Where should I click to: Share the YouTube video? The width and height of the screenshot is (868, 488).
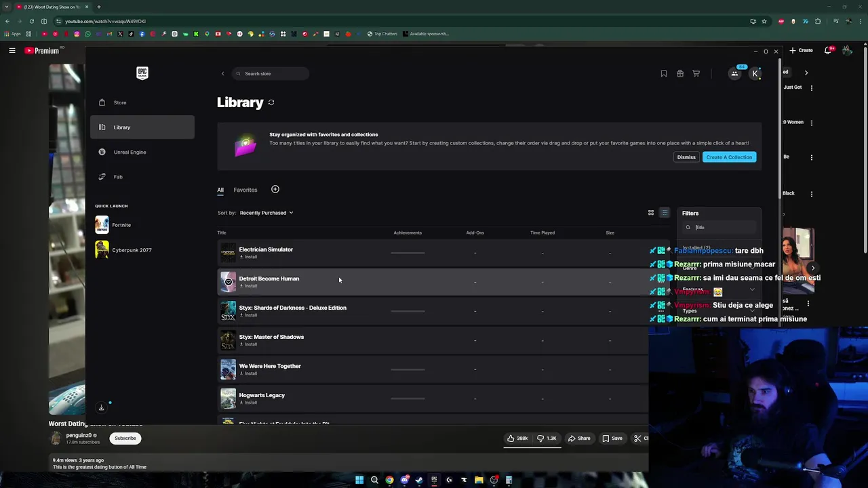pyautogui.click(x=579, y=439)
